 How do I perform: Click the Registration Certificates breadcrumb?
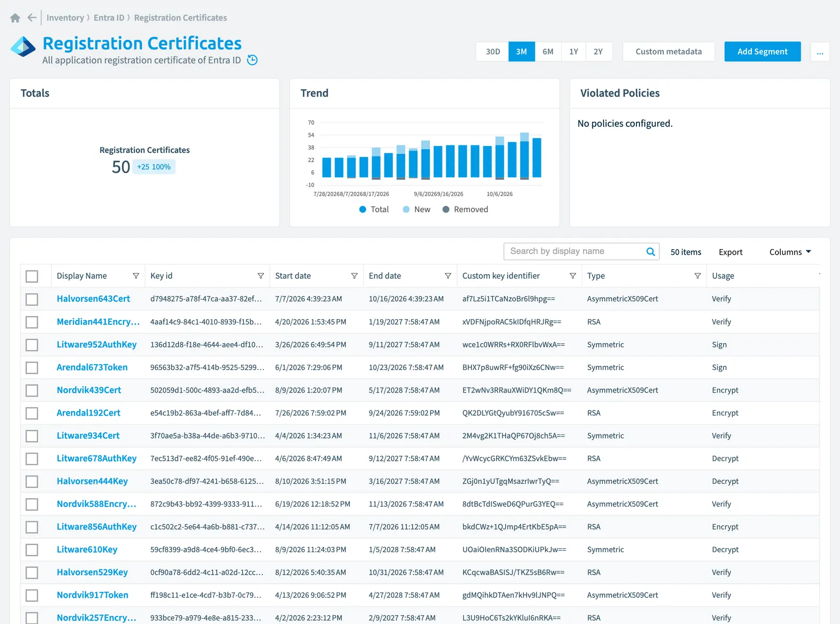pos(181,18)
